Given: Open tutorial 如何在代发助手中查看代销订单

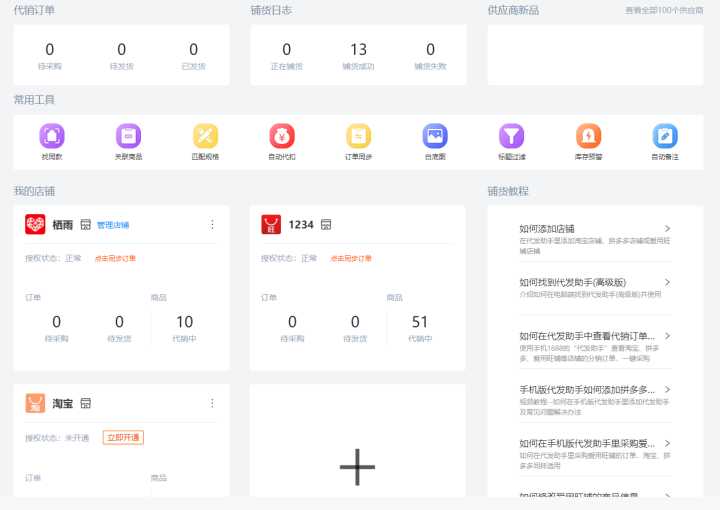Looking at the screenshot, I should (x=587, y=336).
